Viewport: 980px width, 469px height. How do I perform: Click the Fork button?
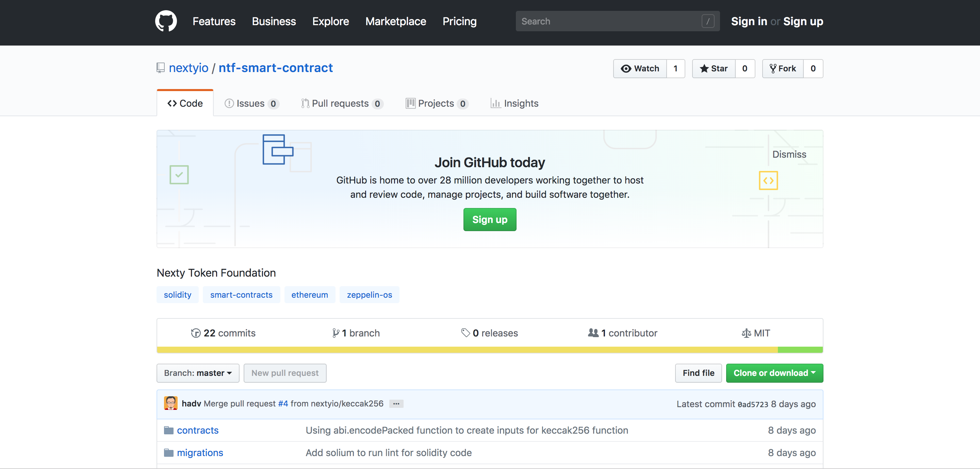point(783,69)
